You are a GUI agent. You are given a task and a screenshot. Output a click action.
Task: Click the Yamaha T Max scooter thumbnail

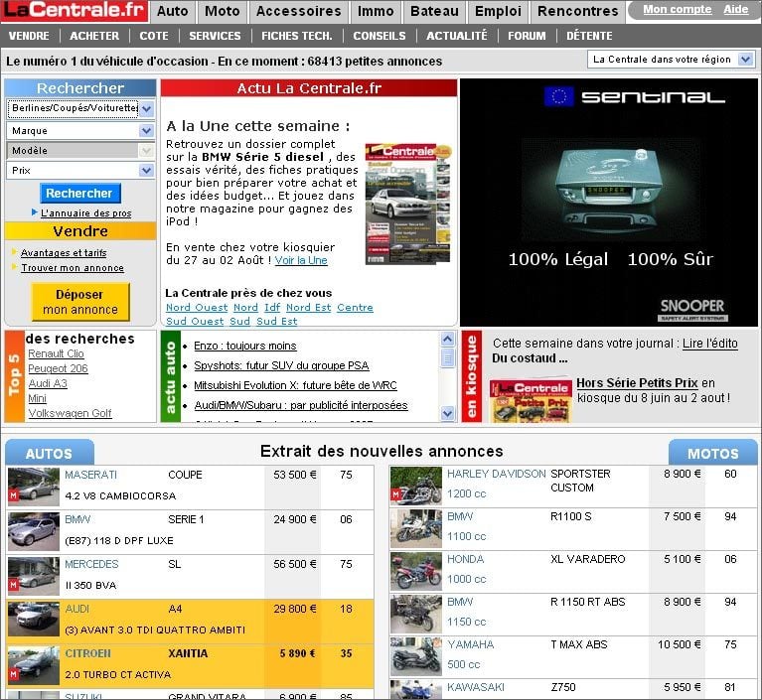pos(415,656)
